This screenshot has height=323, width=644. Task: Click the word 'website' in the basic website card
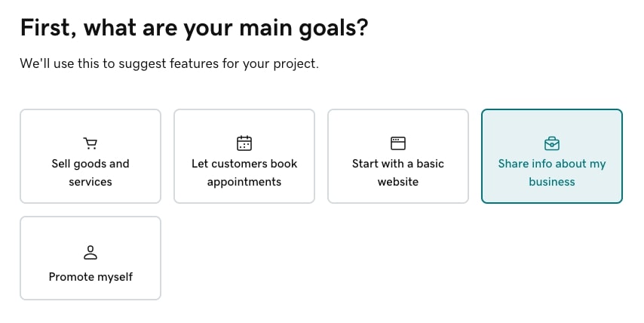398,182
